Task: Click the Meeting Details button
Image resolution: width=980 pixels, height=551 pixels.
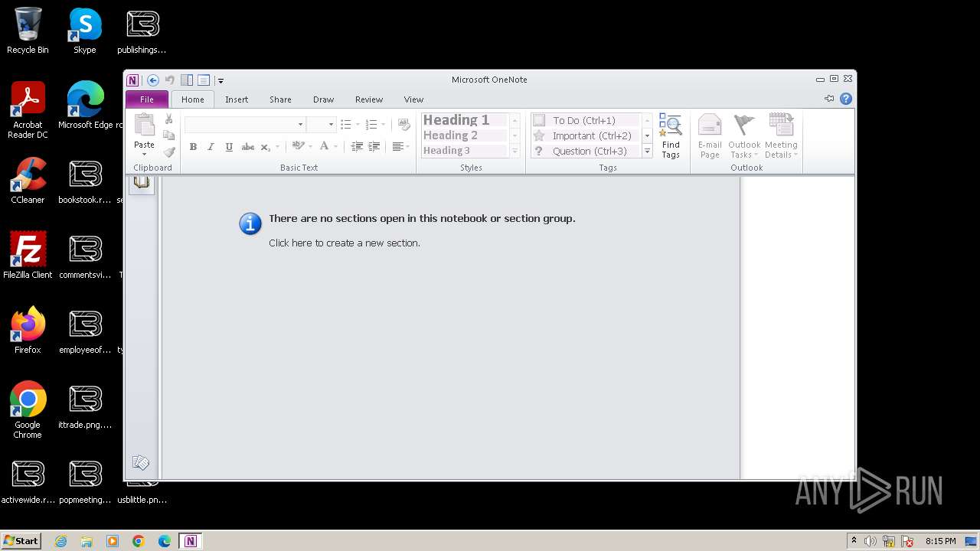Action: (781, 137)
